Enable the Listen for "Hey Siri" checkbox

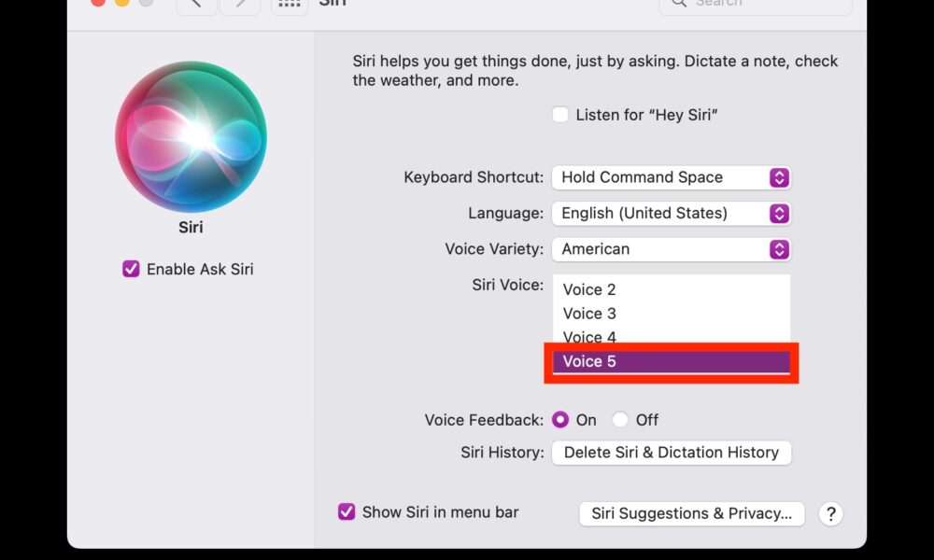tap(559, 114)
